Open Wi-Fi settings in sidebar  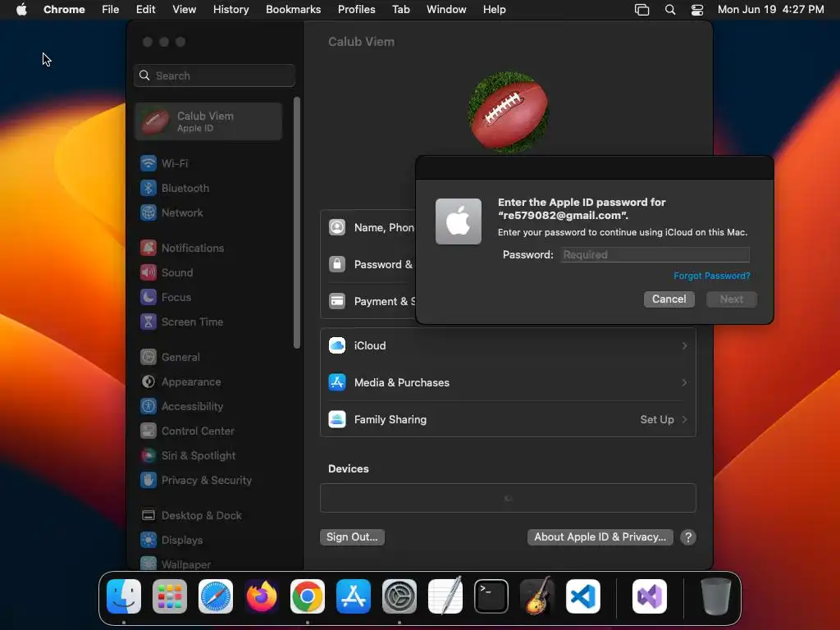(164, 163)
